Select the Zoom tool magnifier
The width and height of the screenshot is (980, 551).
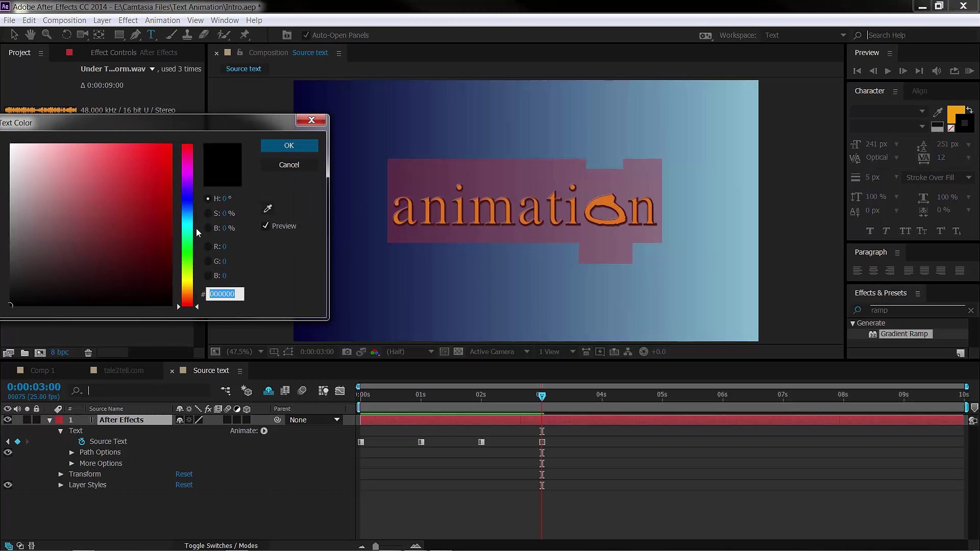click(46, 35)
